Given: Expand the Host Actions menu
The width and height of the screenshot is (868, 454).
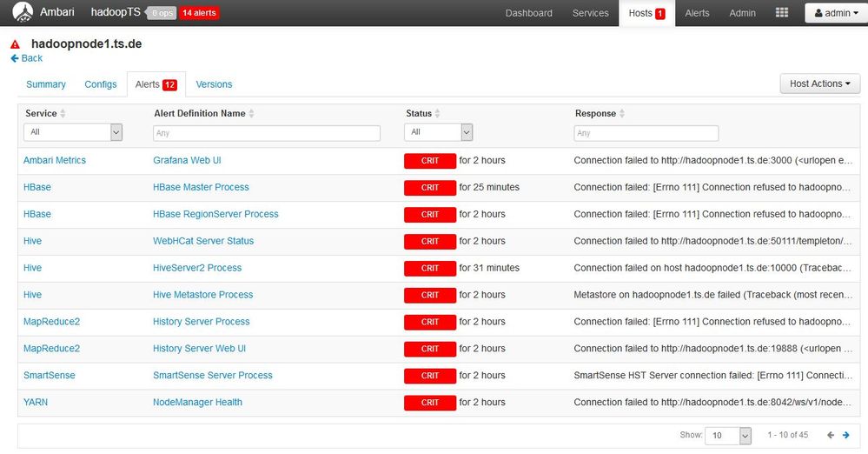Looking at the screenshot, I should click(820, 83).
